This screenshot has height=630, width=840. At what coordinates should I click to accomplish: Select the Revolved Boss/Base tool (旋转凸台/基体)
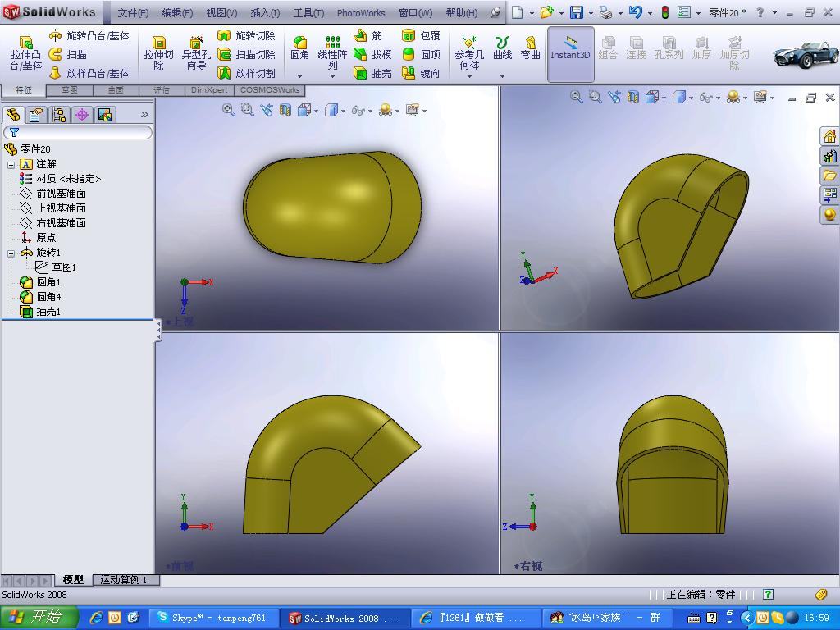tap(89, 36)
